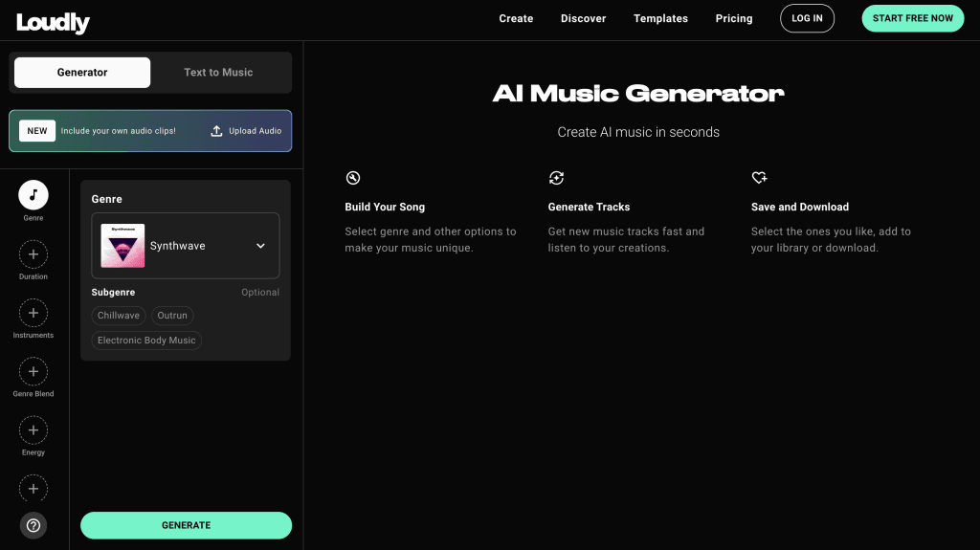The width and height of the screenshot is (980, 550).
Task: Click the Synthwave album cover thumbnail
Action: [122, 246]
